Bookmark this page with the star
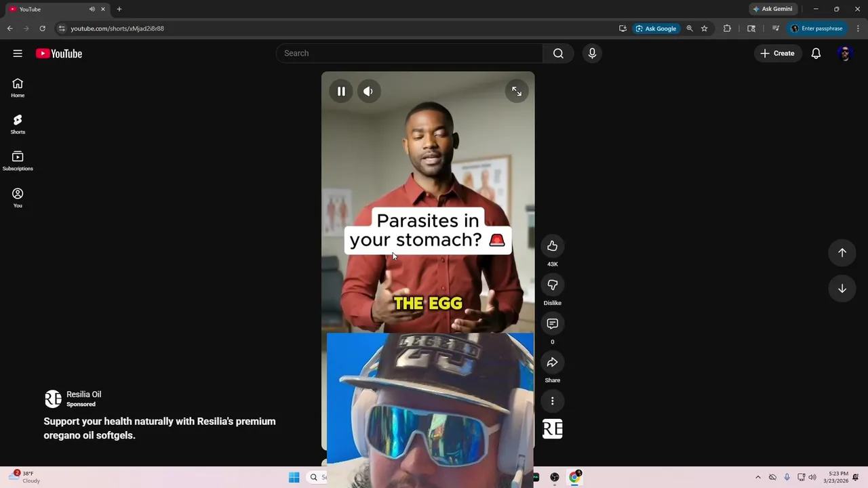Viewport: 868px width, 488px height. [x=705, y=28]
